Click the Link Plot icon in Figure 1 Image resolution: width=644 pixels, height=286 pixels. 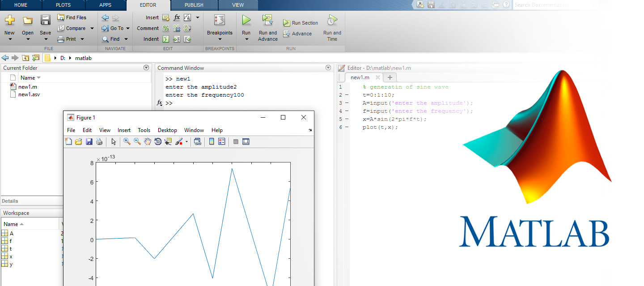pos(197,141)
